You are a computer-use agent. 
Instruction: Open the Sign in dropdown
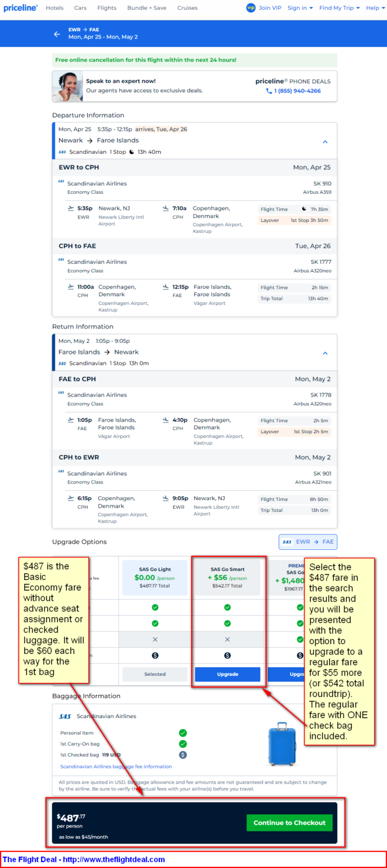tap(300, 8)
